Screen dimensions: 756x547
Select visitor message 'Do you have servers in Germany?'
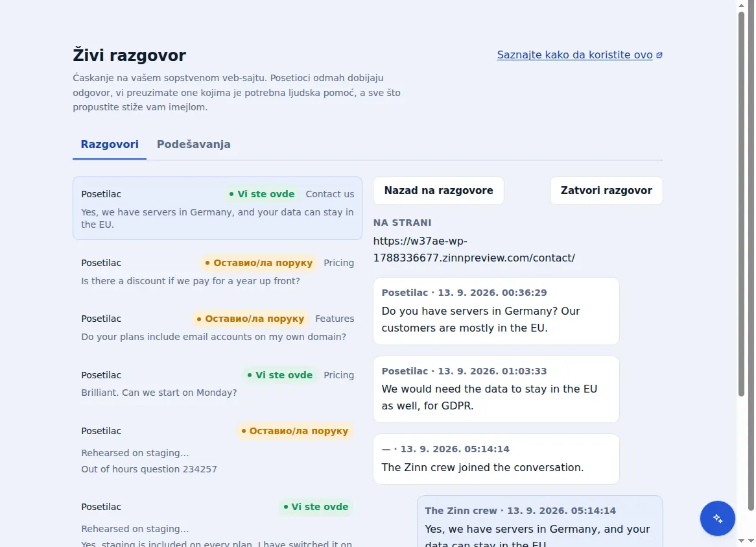click(x=496, y=311)
